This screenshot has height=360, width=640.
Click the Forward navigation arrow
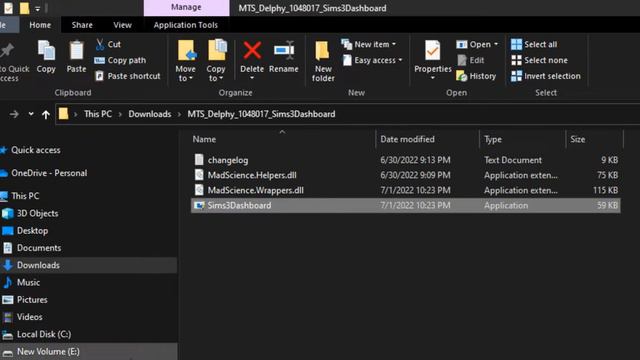[14, 114]
